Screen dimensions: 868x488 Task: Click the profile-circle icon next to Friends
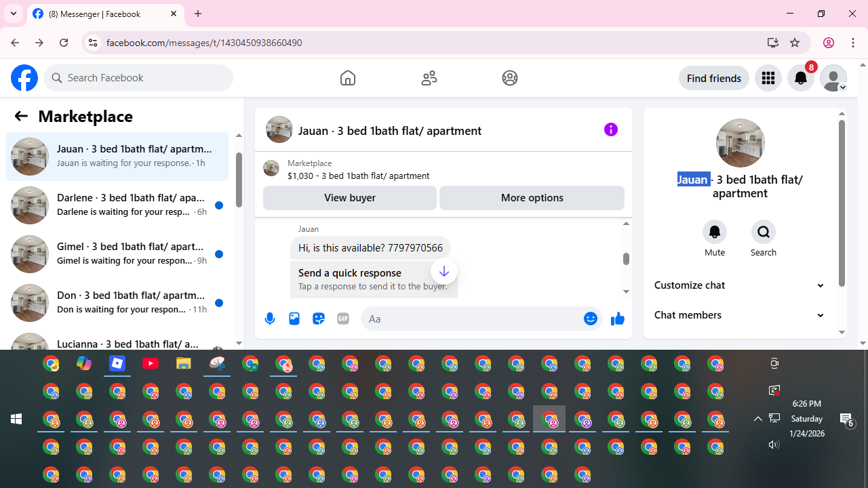click(x=510, y=78)
